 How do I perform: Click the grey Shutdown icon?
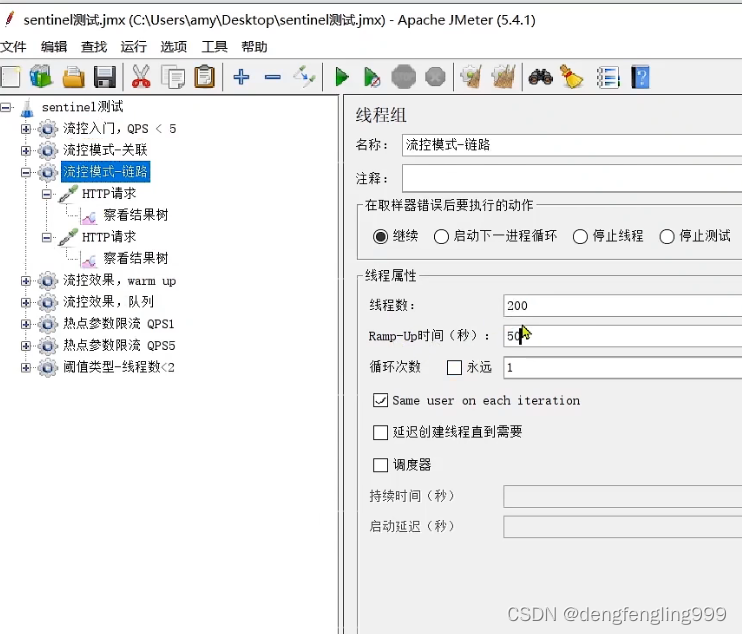[435, 77]
